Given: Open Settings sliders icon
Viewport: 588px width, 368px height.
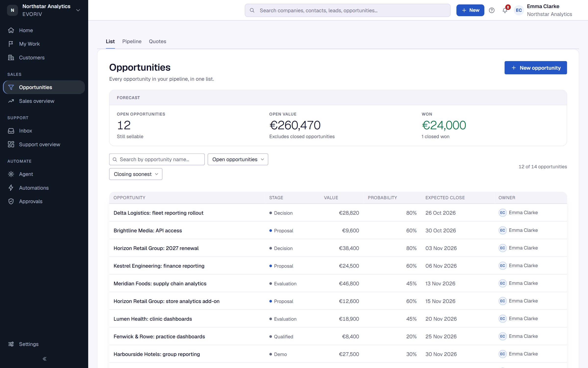Looking at the screenshot, I should [11, 344].
